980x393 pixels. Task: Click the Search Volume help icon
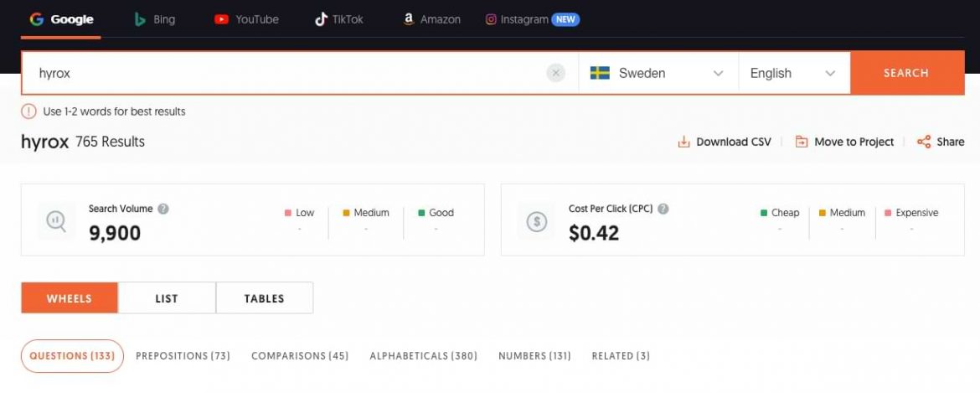(163, 209)
